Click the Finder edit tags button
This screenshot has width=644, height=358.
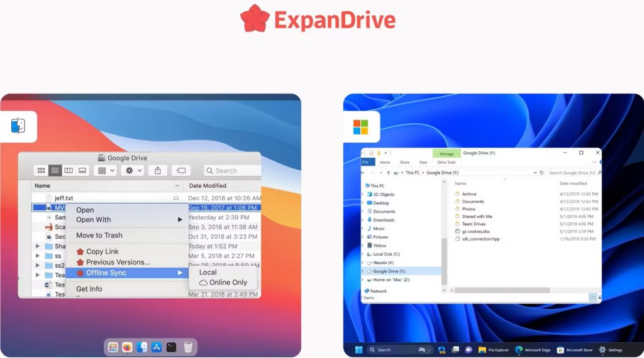181,171
